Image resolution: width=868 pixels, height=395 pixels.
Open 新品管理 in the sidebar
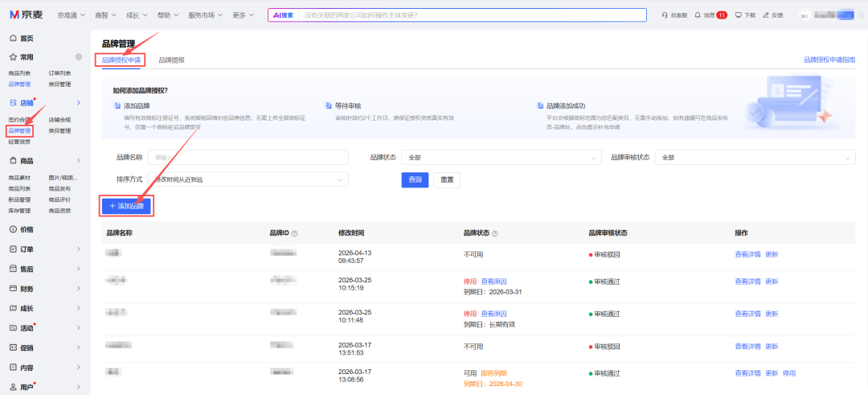click(x=19, y=200)
